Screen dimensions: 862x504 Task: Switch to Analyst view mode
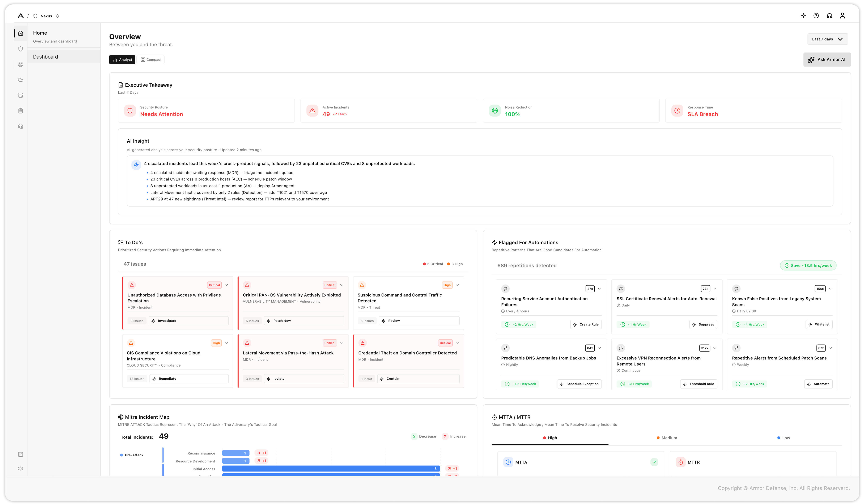tap(122, 60)
